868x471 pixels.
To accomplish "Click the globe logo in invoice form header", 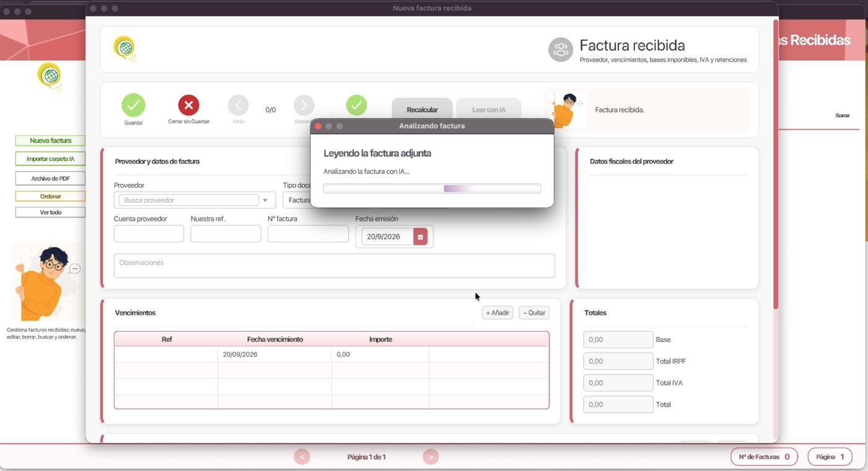I will click(125, 48).
